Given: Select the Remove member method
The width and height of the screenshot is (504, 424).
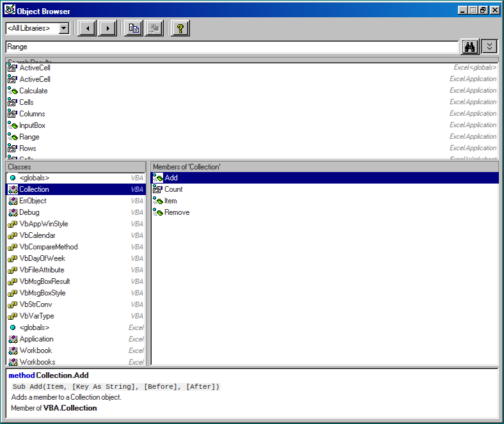Looking at the screenshot, I should pos(325,212).
